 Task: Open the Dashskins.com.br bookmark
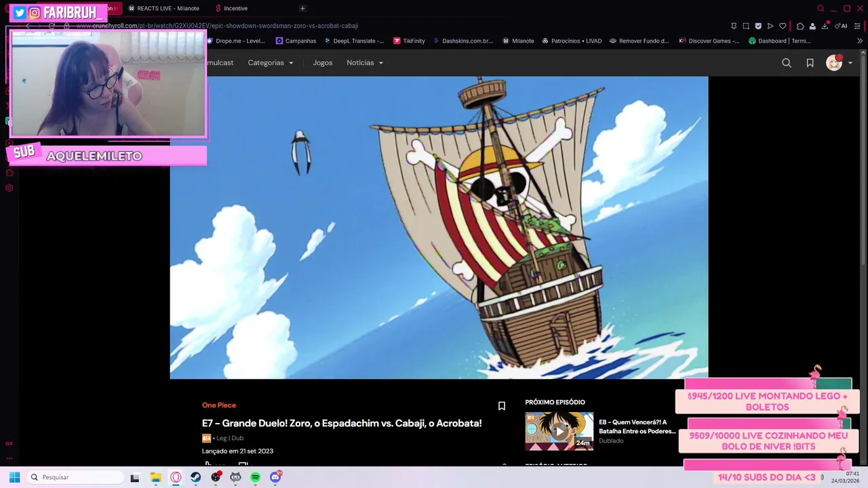point(462,41)
